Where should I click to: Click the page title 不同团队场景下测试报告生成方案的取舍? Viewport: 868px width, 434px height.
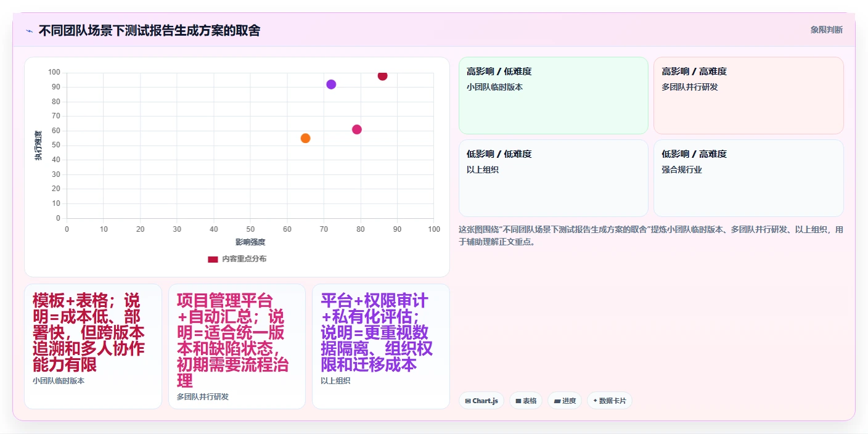149,30
